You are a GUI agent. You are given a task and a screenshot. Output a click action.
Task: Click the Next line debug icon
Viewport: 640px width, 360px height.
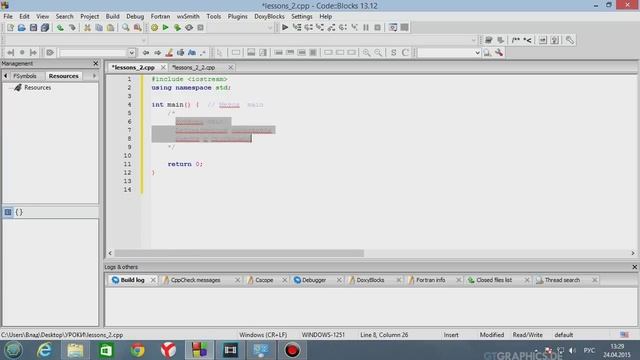[x=309, y=27]
